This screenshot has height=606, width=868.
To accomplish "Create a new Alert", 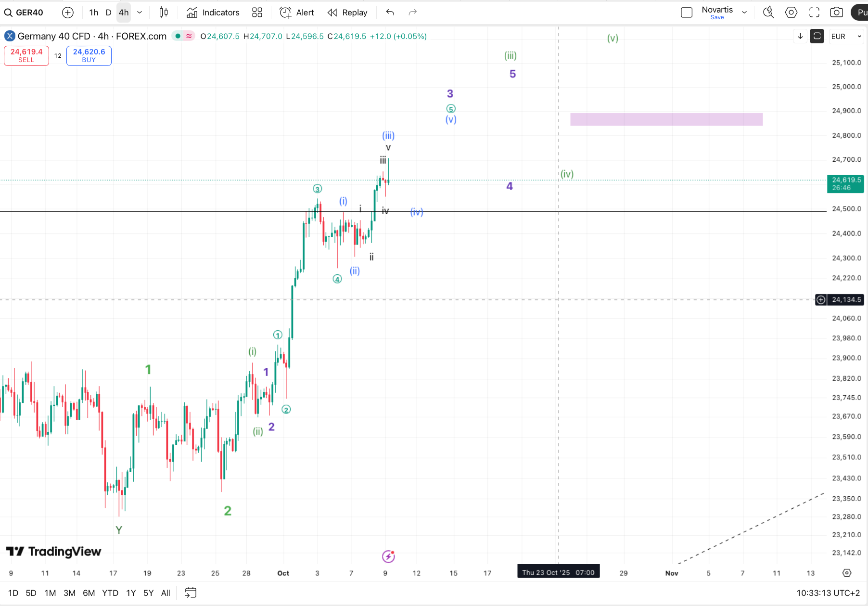I will 297,13.
